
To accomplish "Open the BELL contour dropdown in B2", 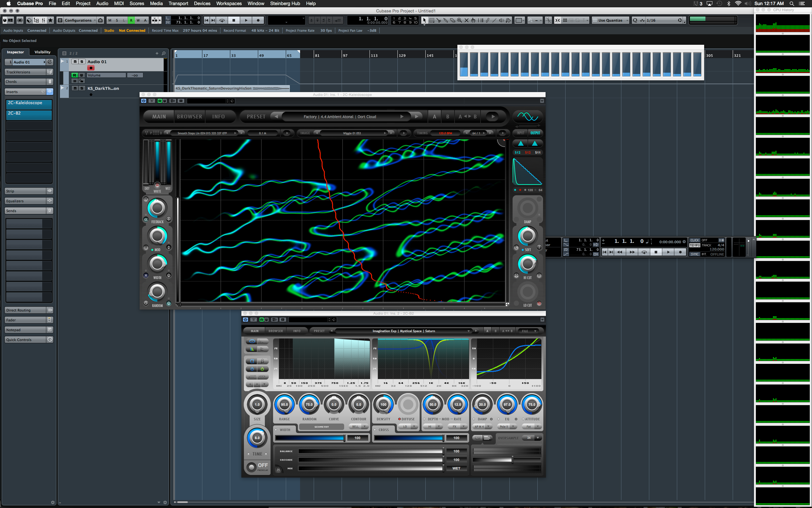I will [358, 427].
